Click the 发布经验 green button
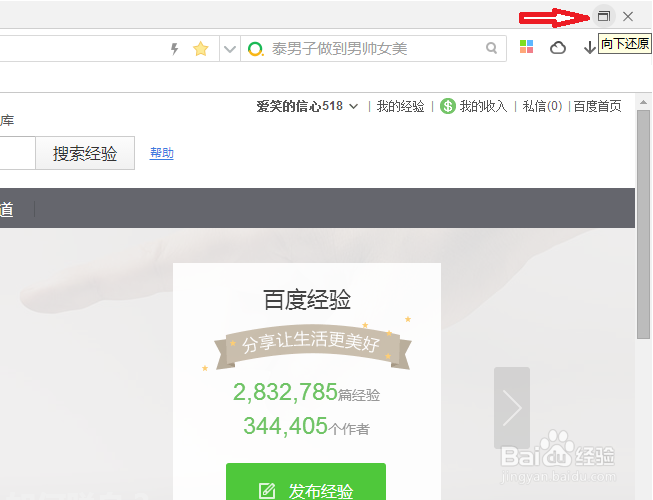Screen dimensions: 653x500 306,482
